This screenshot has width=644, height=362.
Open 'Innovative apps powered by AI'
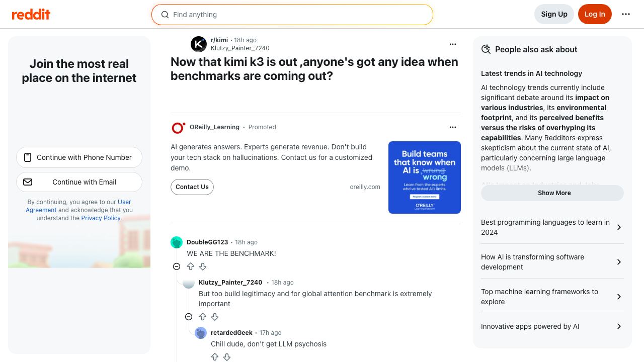(552, 326)
